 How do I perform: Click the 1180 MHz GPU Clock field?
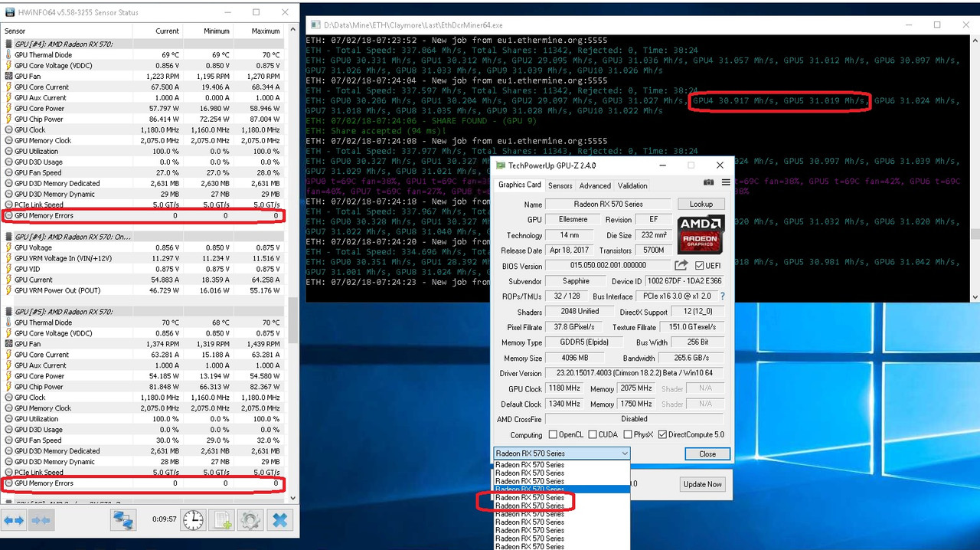[x=566, y=388]
